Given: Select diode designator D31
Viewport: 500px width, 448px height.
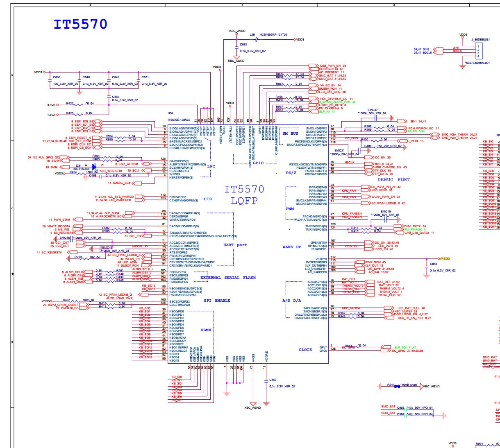Looking at the screenshot, I should tap(79, 165).
